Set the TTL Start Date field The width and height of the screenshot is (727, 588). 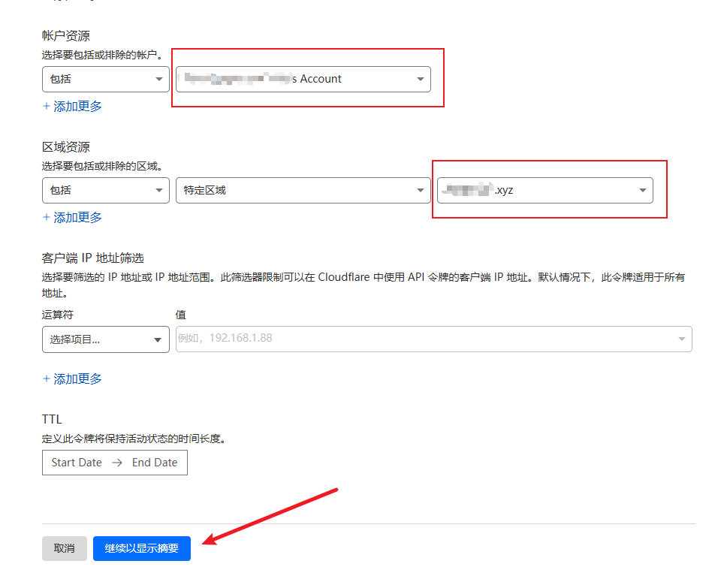[77, 463]
